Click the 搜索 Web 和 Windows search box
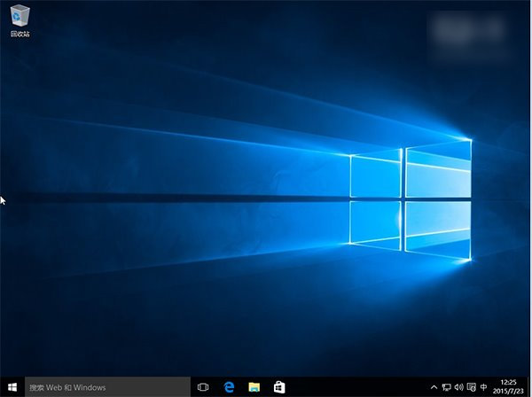532x397 pixels. [106, 387]
